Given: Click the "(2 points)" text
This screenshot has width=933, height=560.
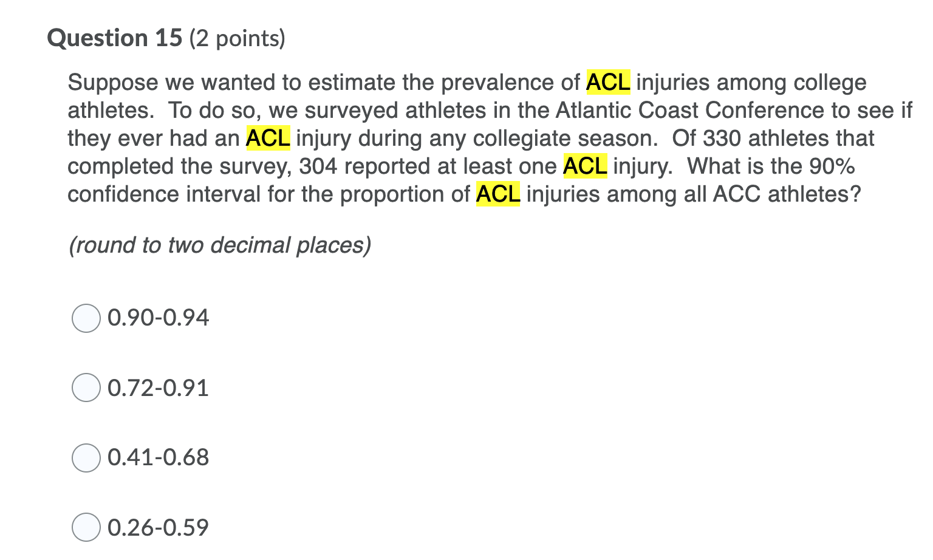Looking at the screenshot, I should click(238, 39).
